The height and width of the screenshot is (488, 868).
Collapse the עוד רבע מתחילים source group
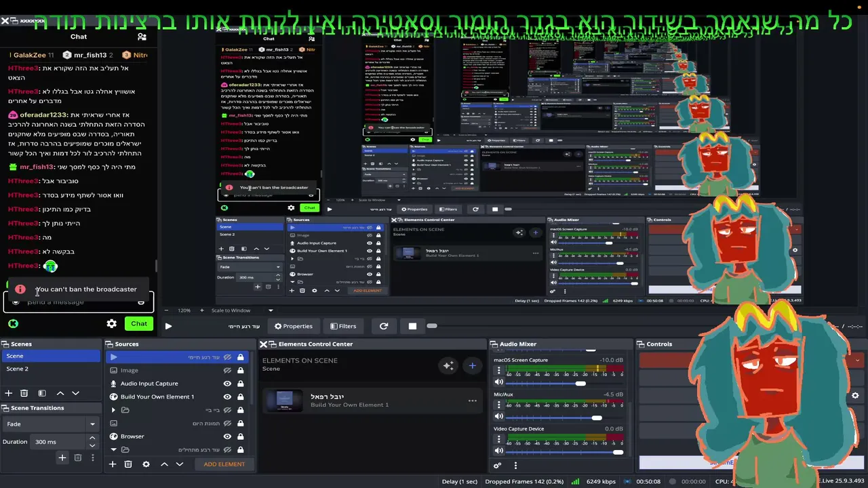tap(113, 449)
